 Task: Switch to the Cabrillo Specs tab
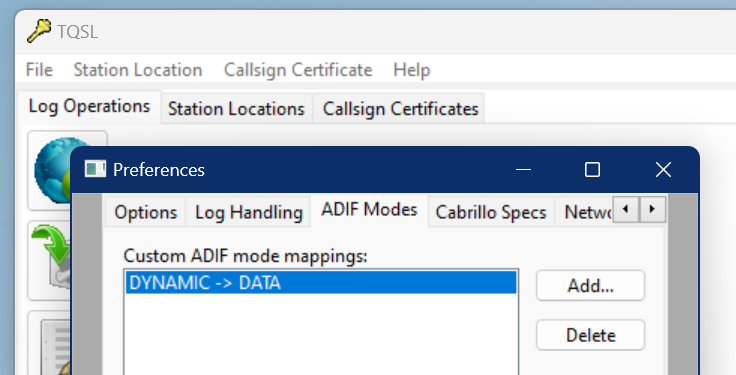coord(491,213)
